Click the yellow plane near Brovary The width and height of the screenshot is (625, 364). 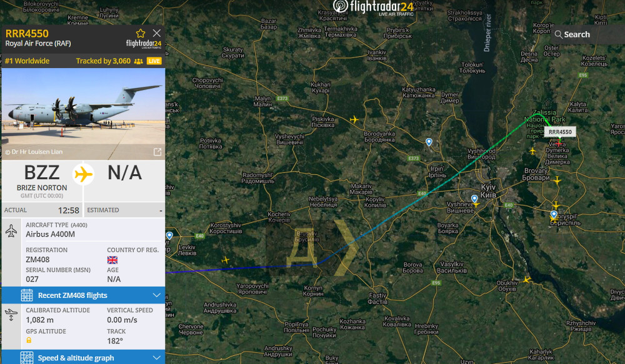[557, 180]
